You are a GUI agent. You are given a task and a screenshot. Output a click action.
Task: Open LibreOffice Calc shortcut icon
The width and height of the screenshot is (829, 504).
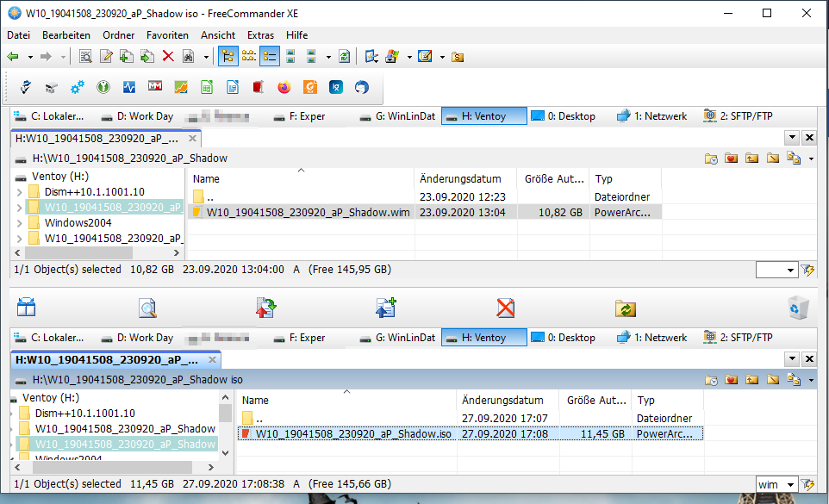click(207, 87)
